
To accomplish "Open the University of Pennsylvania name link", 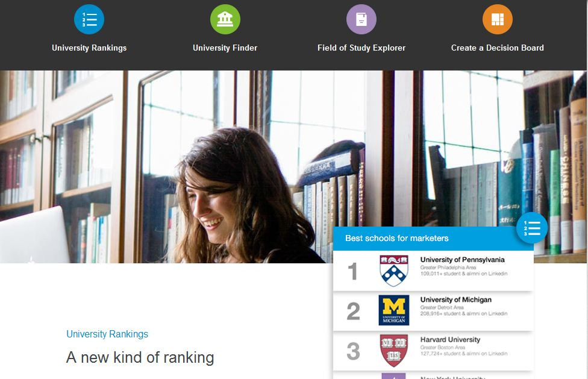I will pyautogui.click(x=462, y=260).
